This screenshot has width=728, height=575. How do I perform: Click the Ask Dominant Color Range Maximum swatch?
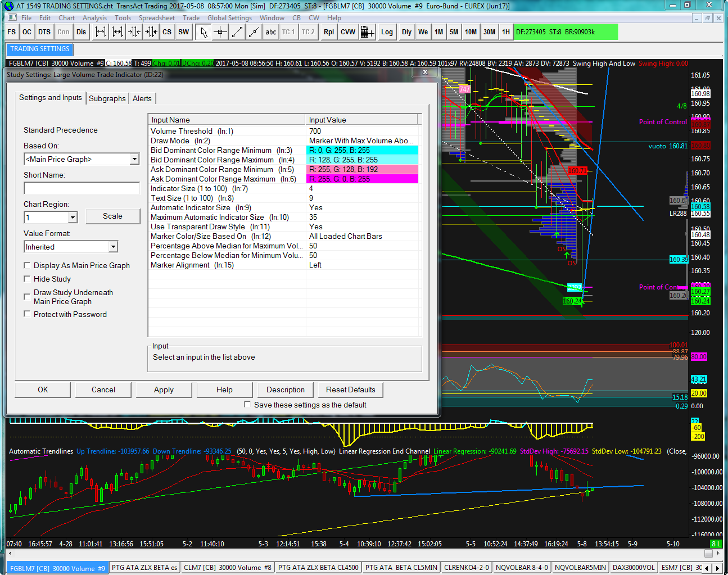coord(362,179)
